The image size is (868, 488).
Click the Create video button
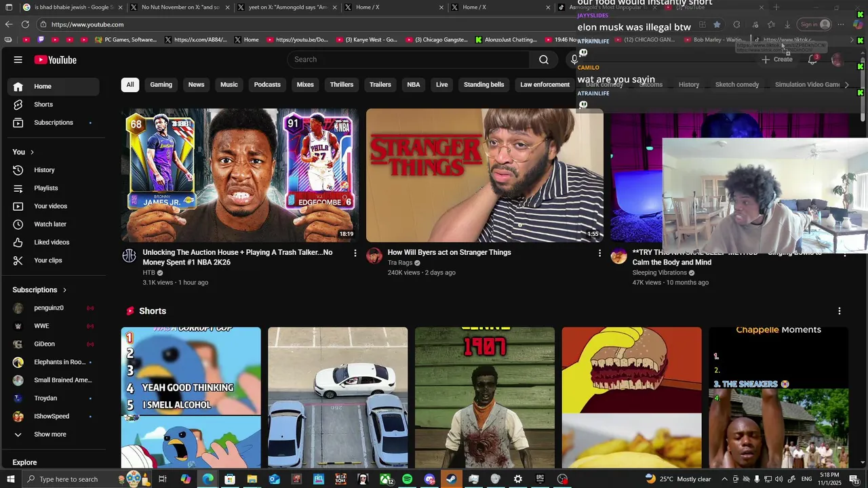coord(777,60)
